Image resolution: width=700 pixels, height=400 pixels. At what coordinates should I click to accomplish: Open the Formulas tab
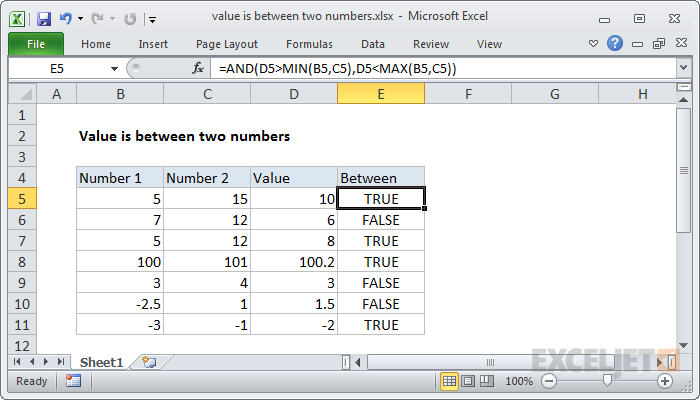[x=309, y=44]
